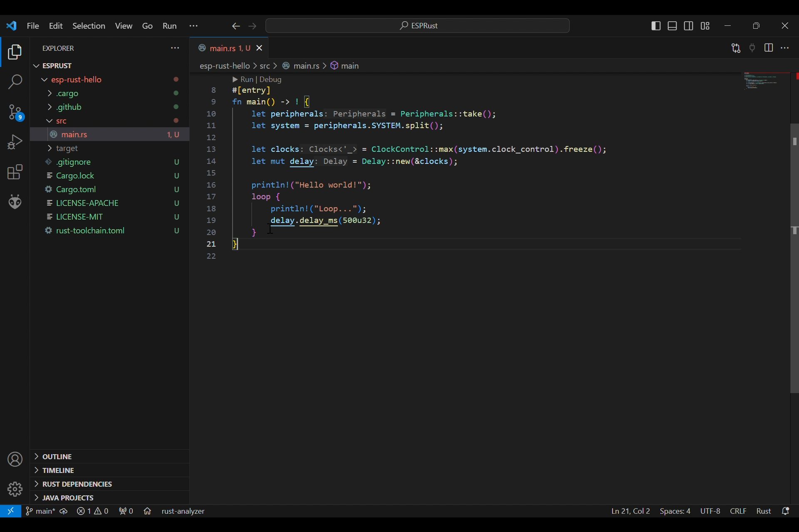The width and height of the screenshot is (799, 532).
Task: Open the Search view in activity bar
Action: 15,82
